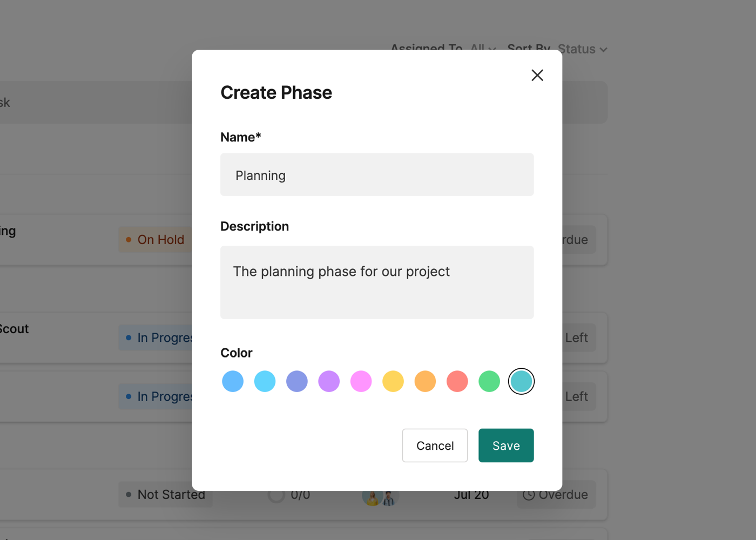756x540 pixels.
Task: Pick the yellow color swatch
Action: (393, 381)
